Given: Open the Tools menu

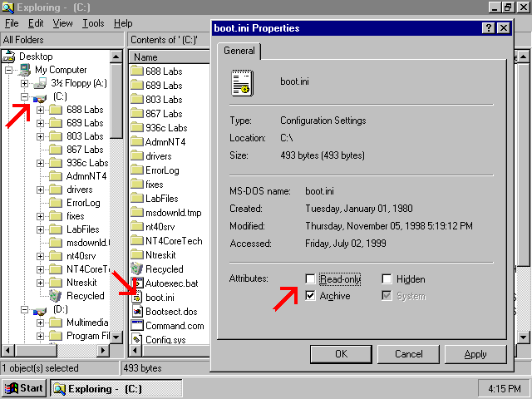Looking at the screenshot, I should (93, 23).
